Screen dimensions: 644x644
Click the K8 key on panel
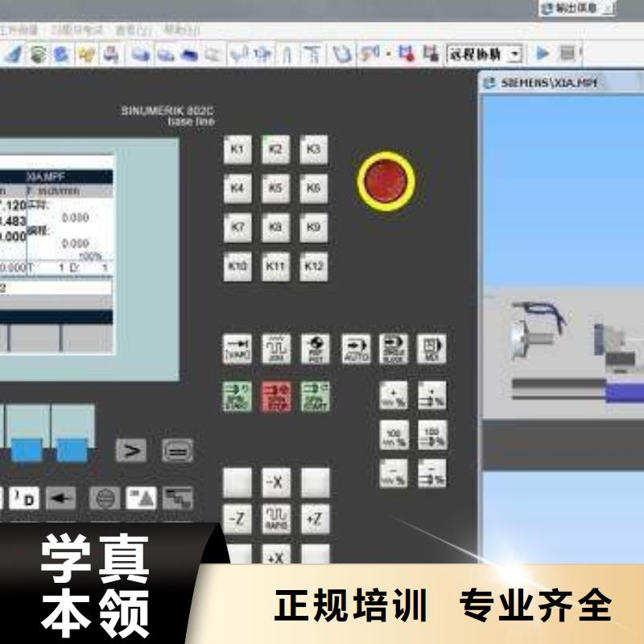click(275, 227)
